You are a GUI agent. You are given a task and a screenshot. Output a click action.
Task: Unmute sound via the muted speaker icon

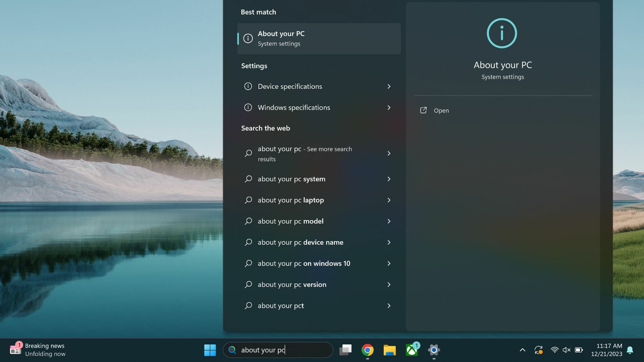pyautogui.click(x=567, y=350)
